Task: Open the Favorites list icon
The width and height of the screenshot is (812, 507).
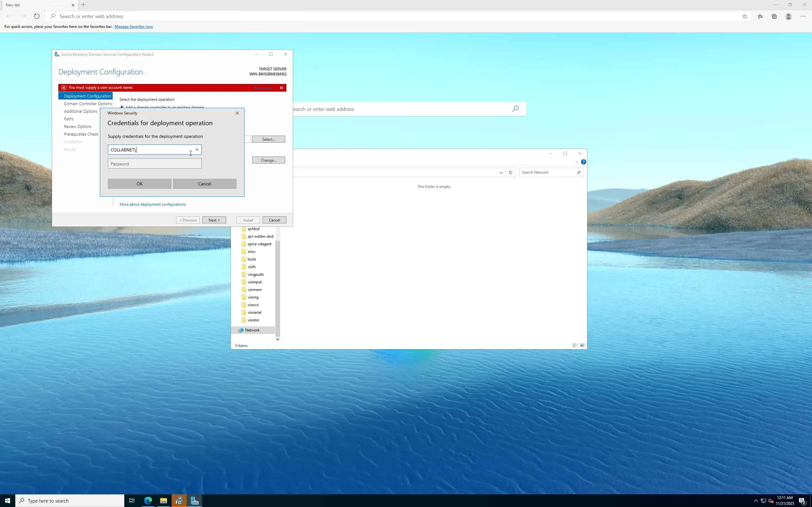Action: [760, 16]
